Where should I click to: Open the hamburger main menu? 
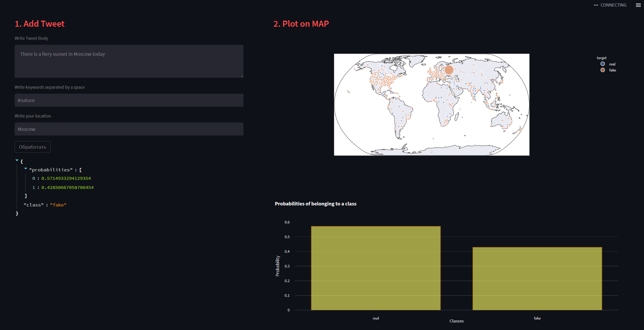click(x=638, y=5)
